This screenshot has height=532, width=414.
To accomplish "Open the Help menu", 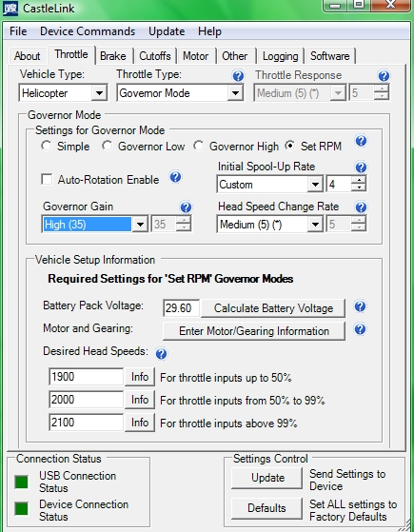I will coord(209,31).
